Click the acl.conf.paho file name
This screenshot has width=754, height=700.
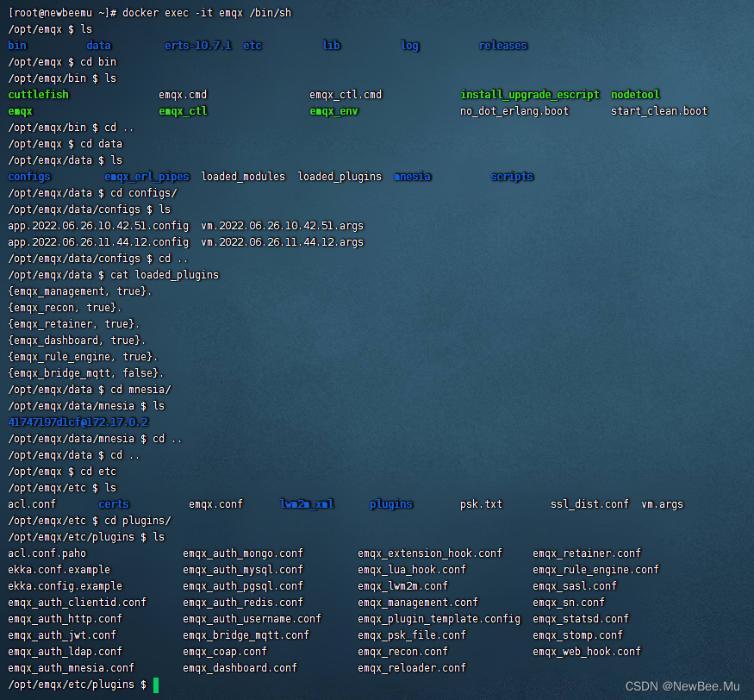[x=47, y=553]
